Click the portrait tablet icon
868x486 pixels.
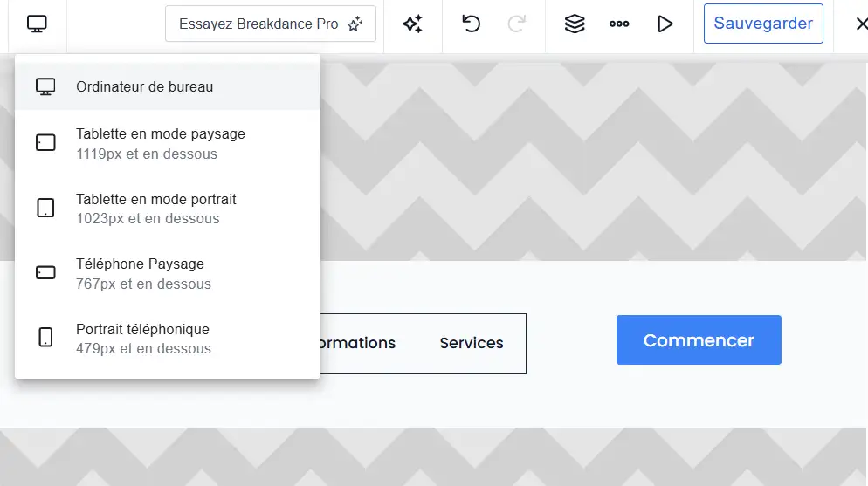[x=45, y=208]
